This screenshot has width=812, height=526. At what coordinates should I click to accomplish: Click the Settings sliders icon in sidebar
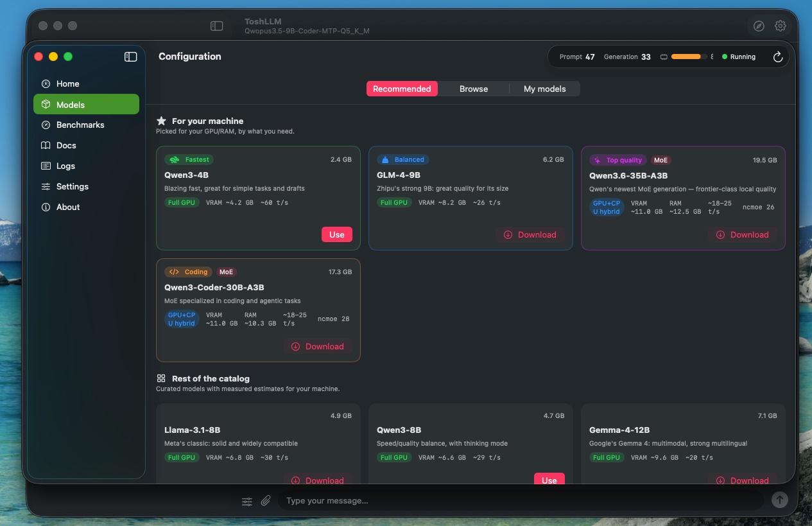point(46,186)
